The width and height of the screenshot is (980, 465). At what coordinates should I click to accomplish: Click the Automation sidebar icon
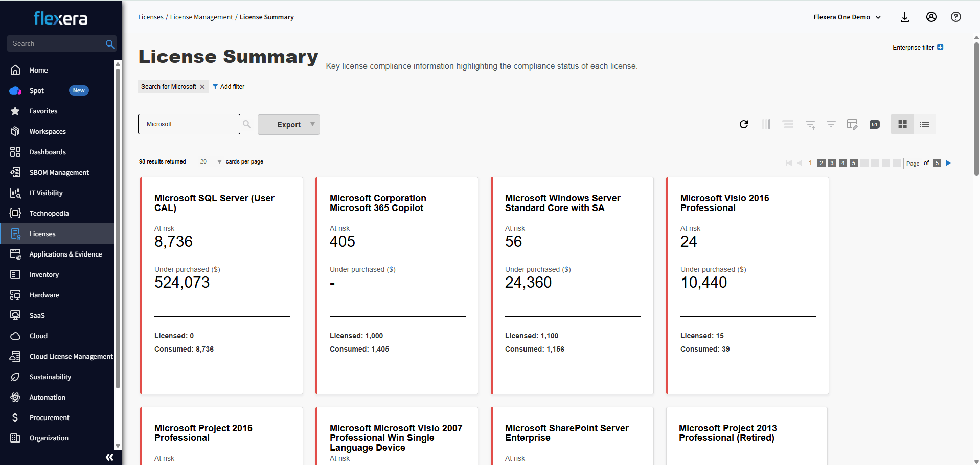[x=15, y=397]
